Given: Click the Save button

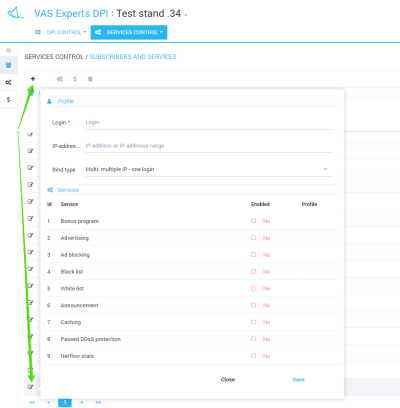Looking at the screenshot, I should click(298, 380).
